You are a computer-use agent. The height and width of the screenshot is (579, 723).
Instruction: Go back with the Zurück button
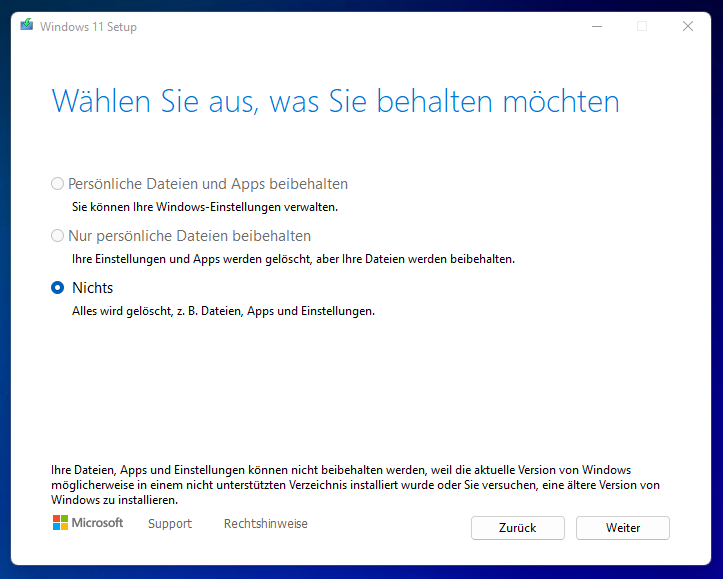coord(517,528)
